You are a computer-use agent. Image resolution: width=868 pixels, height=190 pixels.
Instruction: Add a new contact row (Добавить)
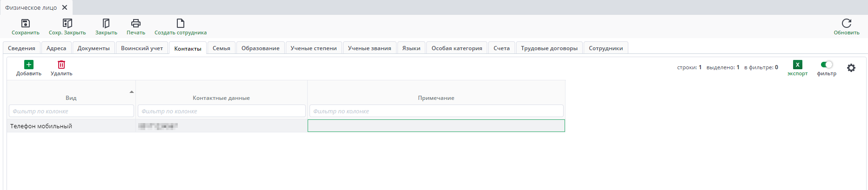click(x=29, y=65)
